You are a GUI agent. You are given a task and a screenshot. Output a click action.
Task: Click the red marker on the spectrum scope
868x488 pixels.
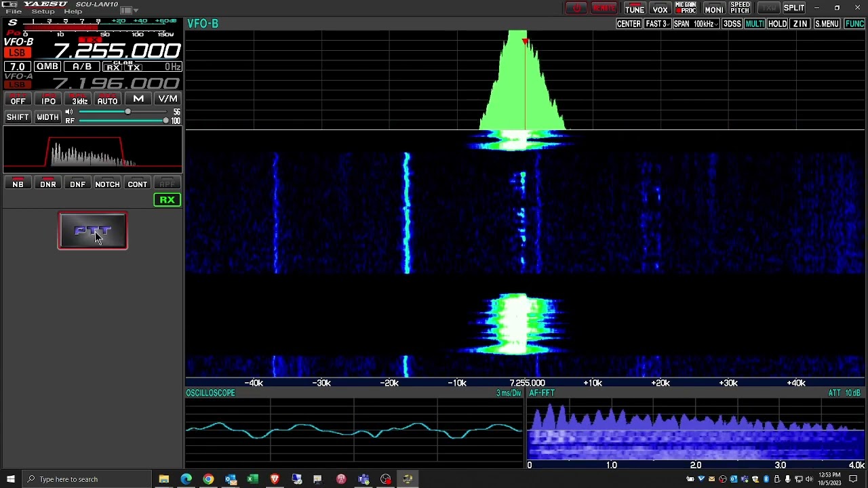[x=525, y=43]
